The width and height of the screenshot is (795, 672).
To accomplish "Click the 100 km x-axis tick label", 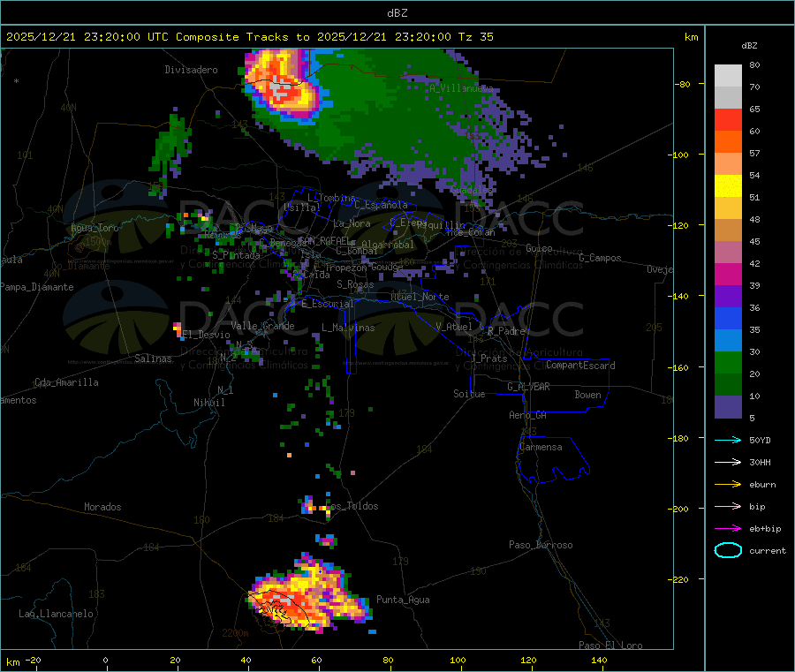I will pyautogui.click(x=458, y=660).
